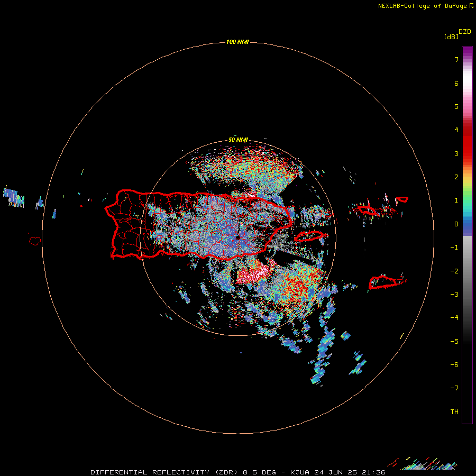Click the TH label on the scale
The width and height of the screenshot is (476, 476).
click(454, 412)
